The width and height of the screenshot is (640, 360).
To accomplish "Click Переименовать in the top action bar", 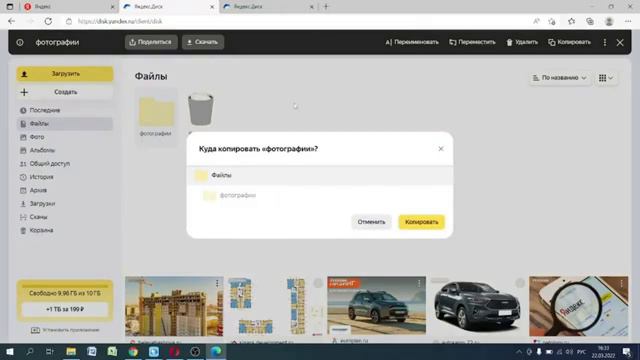I will pos(412,42).
